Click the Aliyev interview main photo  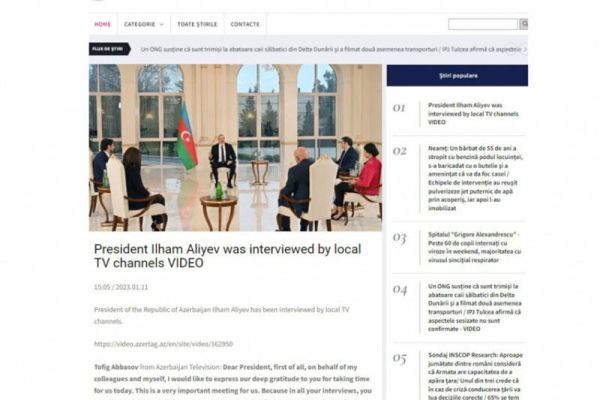[235, 148]
